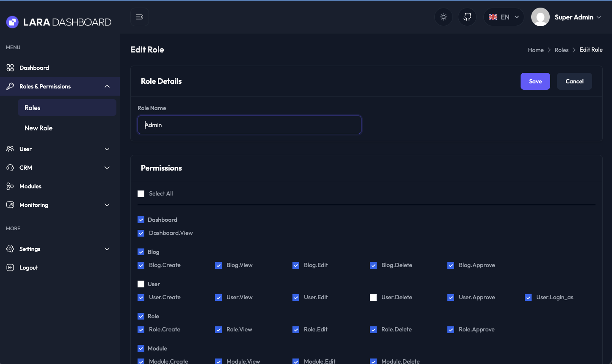Uncheck the Blog.Approve permission
The width and height of the screenshot is (612, 364).
pyautogui.click(x=451, y=265)
